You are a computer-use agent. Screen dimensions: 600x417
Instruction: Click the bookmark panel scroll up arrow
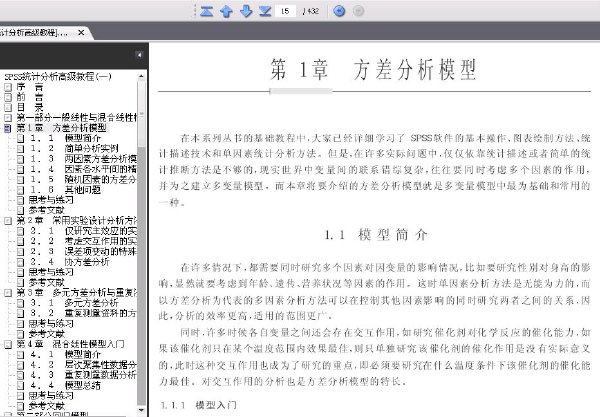point(141,76)
